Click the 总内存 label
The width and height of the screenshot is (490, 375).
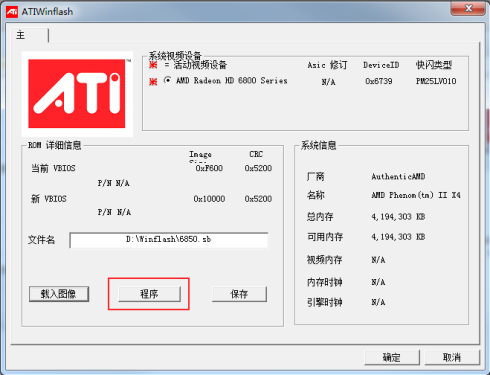[320, 217]
